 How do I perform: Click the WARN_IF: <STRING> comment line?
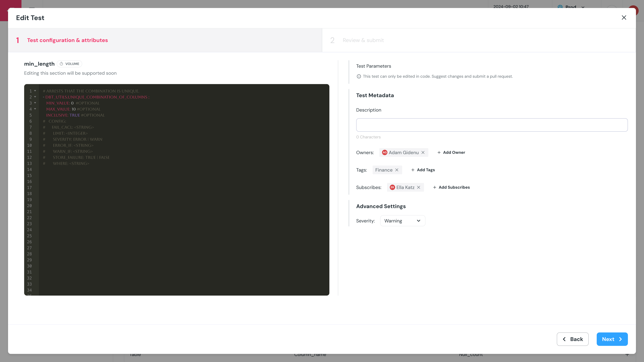(68, 151)
